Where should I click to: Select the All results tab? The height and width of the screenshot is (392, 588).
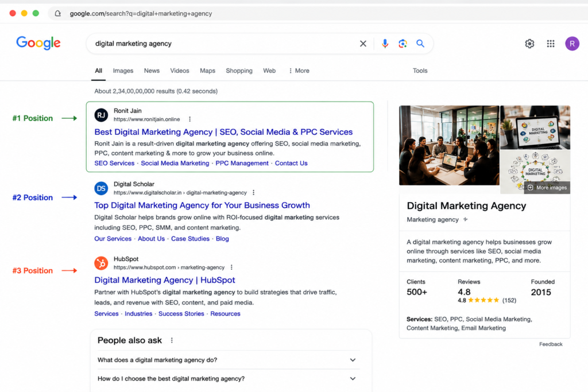[x=98, y=71]
